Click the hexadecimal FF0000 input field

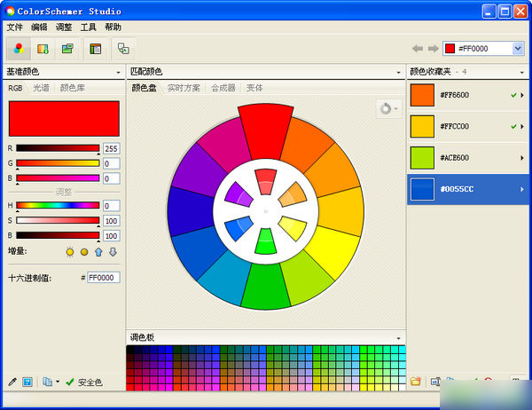103,278
